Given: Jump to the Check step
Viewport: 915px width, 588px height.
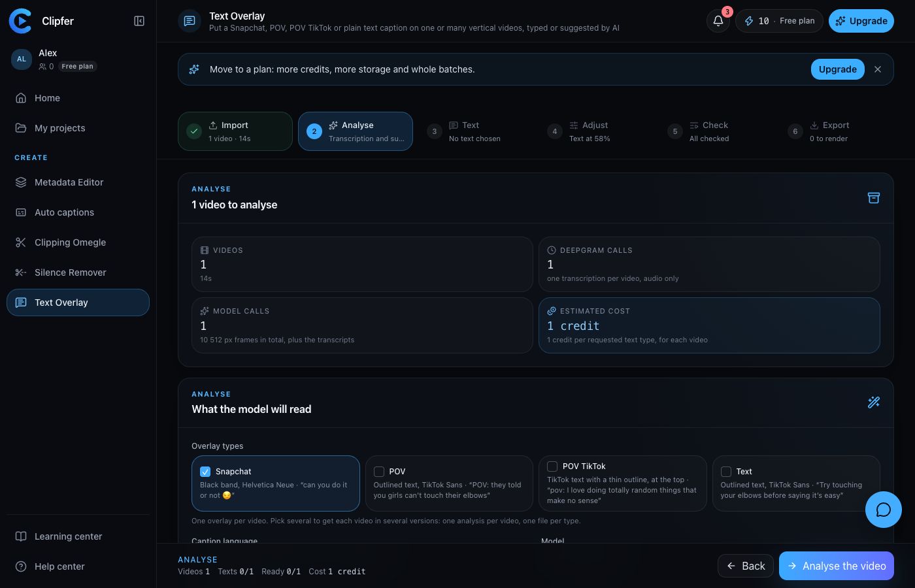Looking at the screenshot, I should (716, 131).
